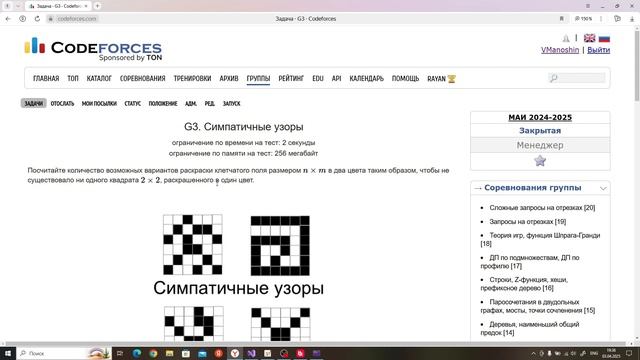Open Теория игр, функция Шпрага-Гранди contest

540,240
